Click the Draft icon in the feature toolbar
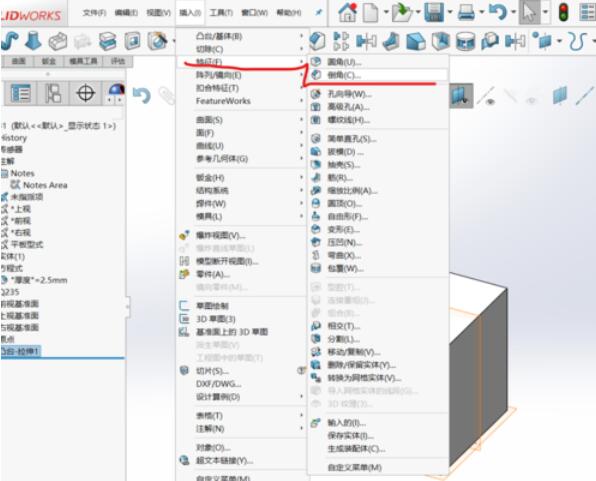 416,41
